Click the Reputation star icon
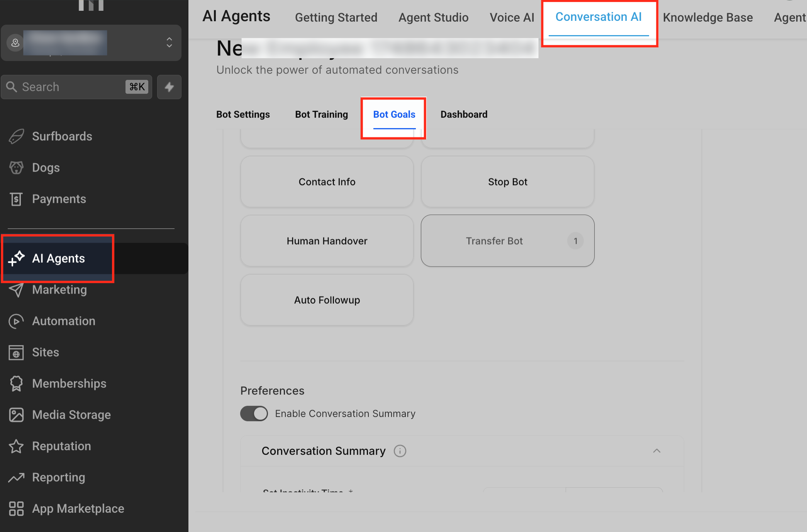Screen dimensions: 807x532 tap(16, 446)
